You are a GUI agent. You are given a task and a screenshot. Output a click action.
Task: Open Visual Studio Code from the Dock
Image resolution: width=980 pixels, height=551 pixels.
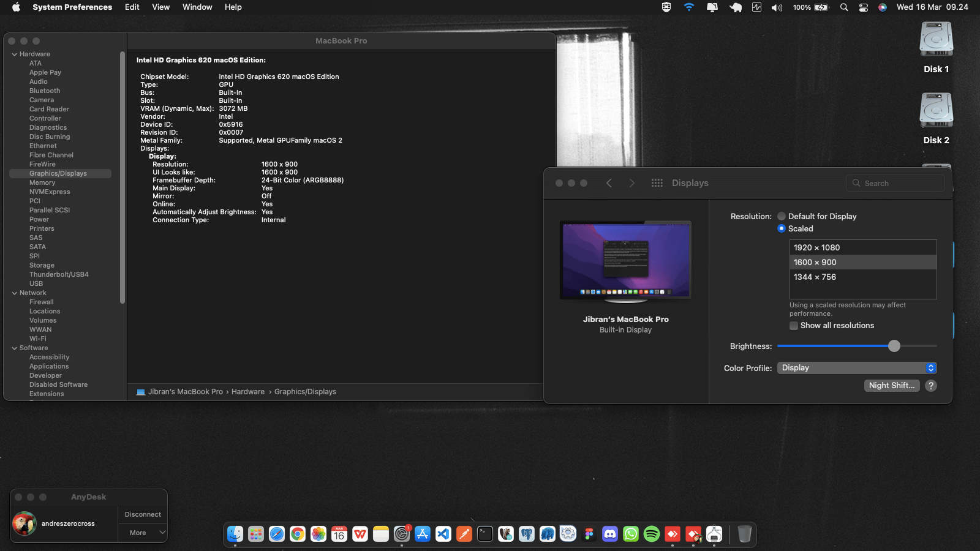(443, 534)
